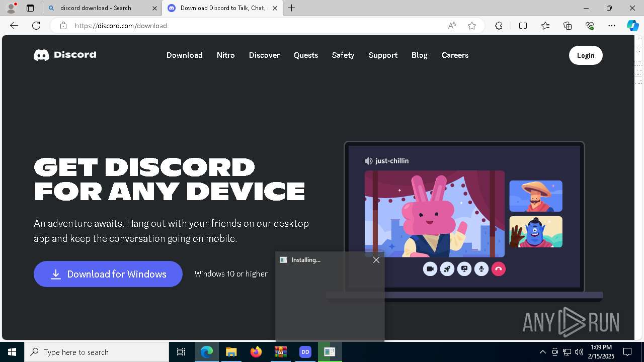Open WinRAR from the taskbar
Image resolution: width=644 pixels, height=362 pixels.
(x=280, y=352)
